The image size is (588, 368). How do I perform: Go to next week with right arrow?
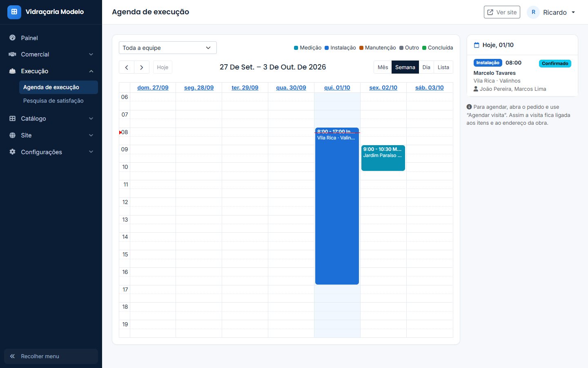click(x=142, y=67)
